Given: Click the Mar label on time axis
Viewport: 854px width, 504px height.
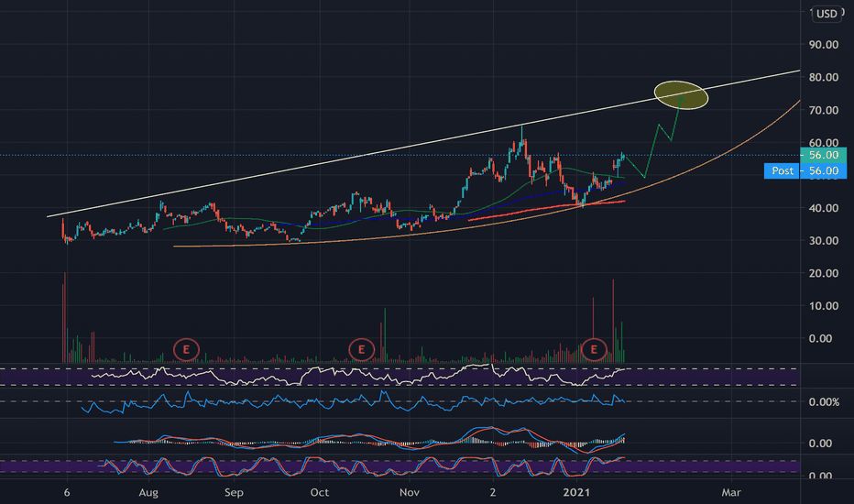Looking at the screenshot, I should pos(731,493).
